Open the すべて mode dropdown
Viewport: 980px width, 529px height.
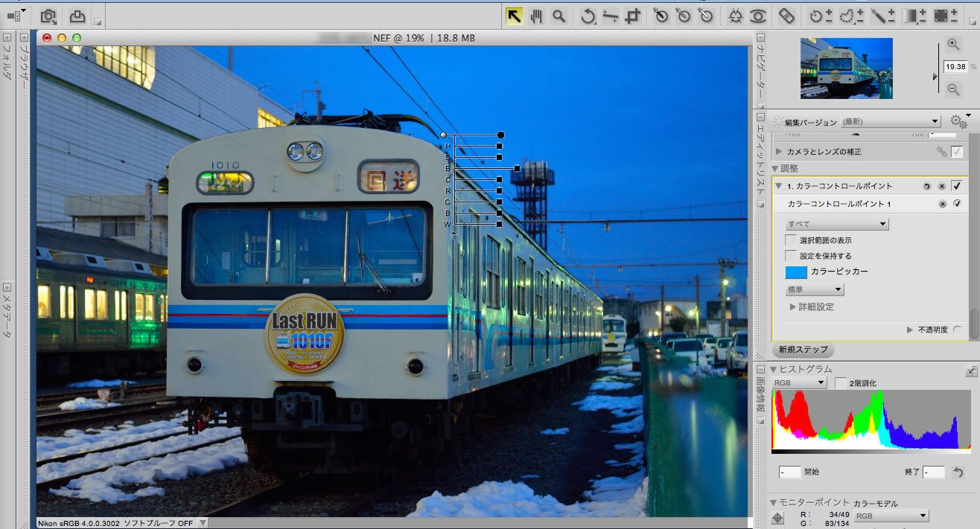click(x=837, y=224)
